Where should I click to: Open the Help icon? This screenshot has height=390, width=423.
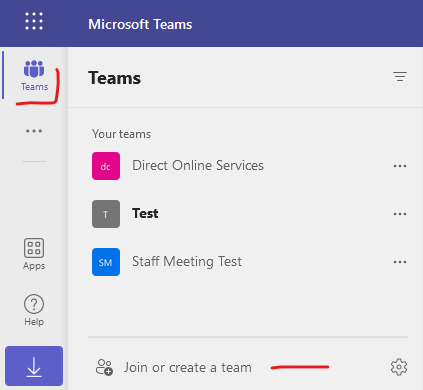point(34,310)
